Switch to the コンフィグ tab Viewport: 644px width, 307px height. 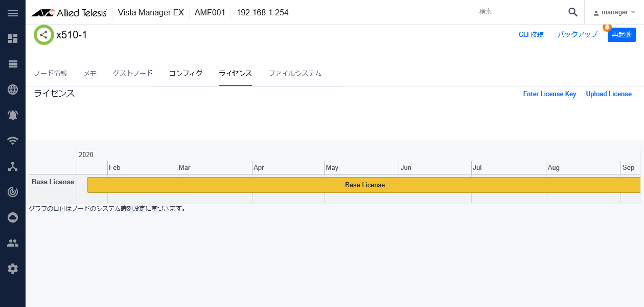[x=186, y=73]
